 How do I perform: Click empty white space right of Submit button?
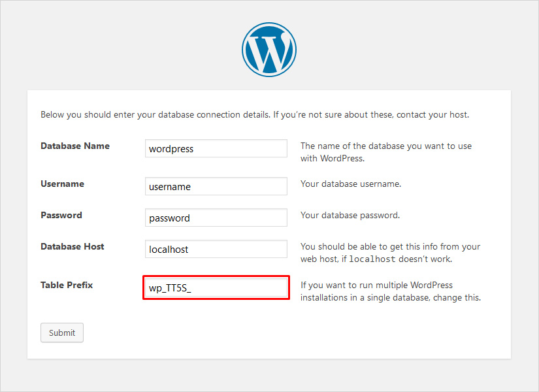[261, 333]
